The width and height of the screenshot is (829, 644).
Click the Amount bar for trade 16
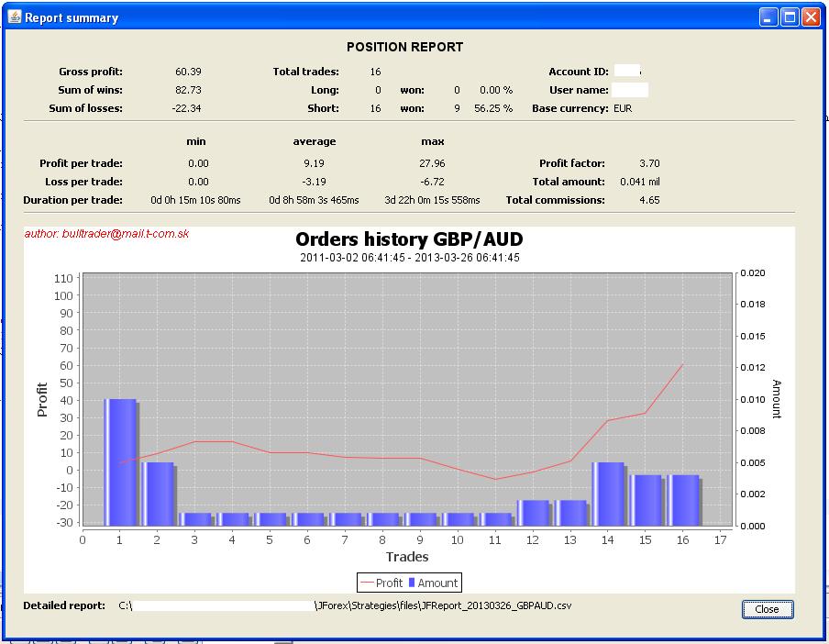pos(684,500)
